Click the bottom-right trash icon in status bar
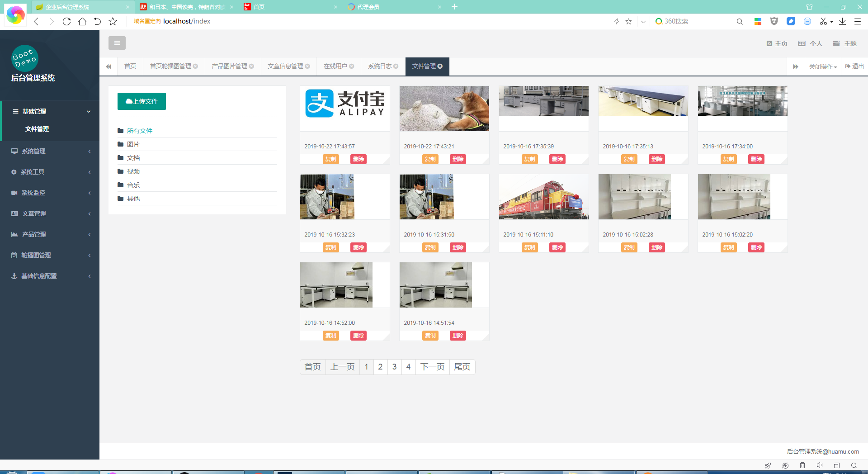The image size is (868, 474). (802, 465)
